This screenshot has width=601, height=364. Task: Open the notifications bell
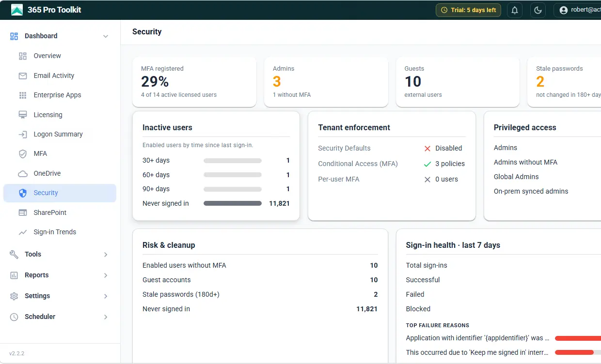pos(515,10)
